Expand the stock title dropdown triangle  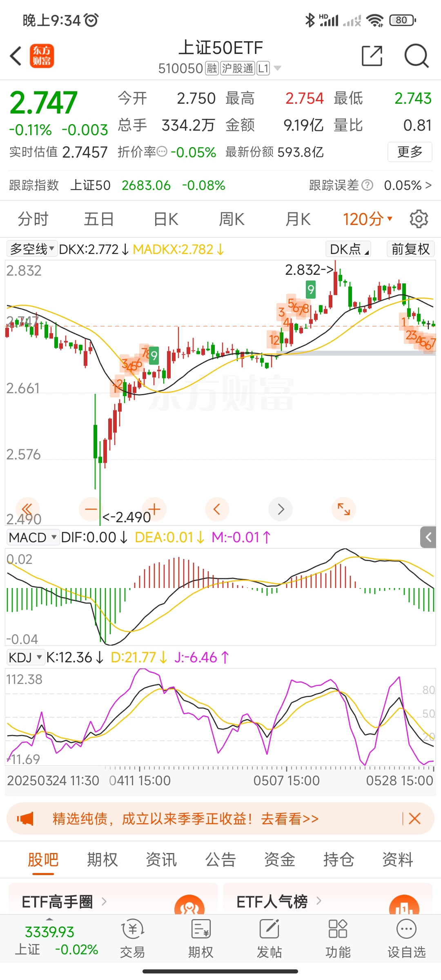(277, 68)
